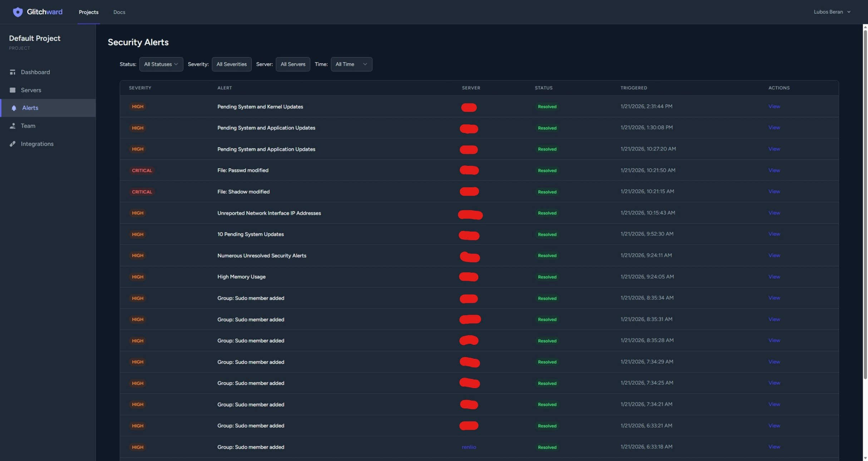Viewport: 868px width, 461px height.
Task: Open the All Statuses dropdown
Action: [x=161, y=64]
